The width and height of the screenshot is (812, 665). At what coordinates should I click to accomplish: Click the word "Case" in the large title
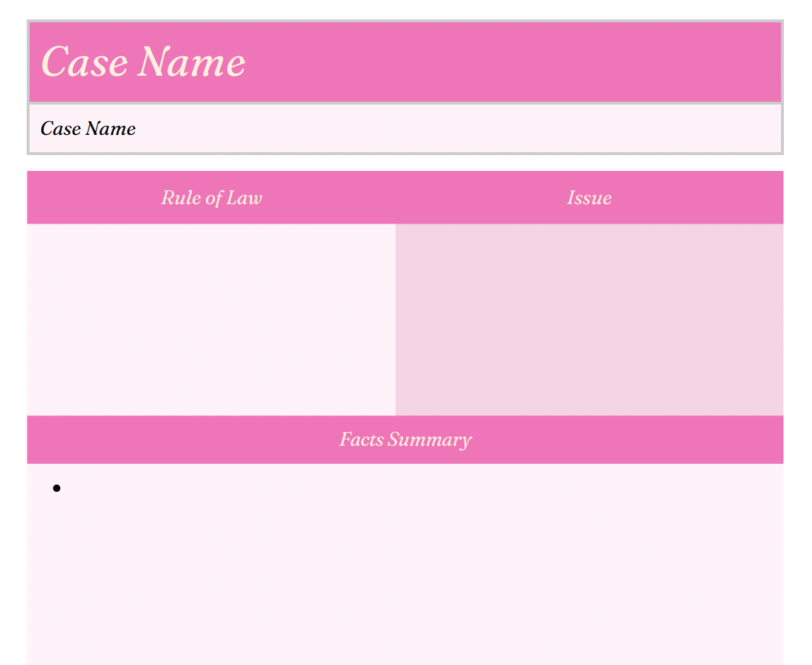coord(84,62)
